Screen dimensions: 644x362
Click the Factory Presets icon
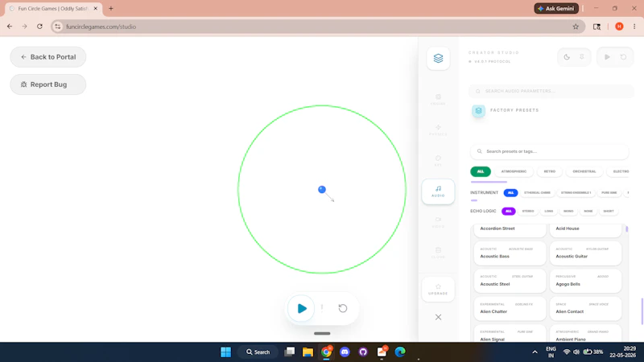point(478,111)
